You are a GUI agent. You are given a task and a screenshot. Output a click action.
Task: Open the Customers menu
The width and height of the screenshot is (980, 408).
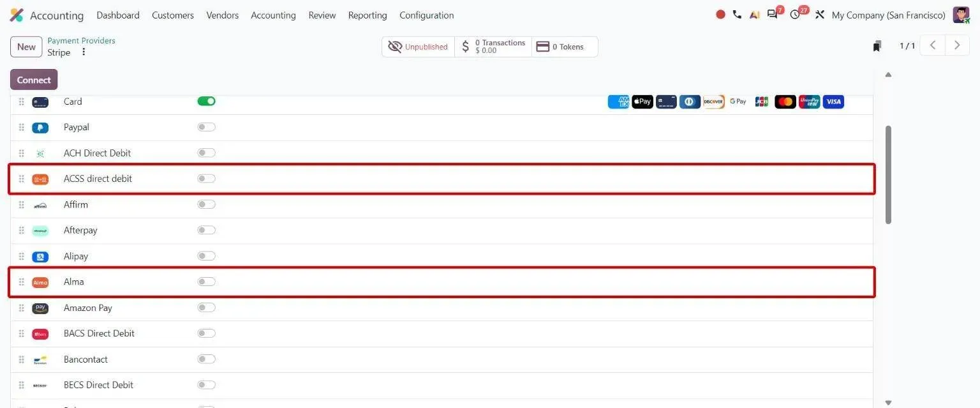point(173,15)
